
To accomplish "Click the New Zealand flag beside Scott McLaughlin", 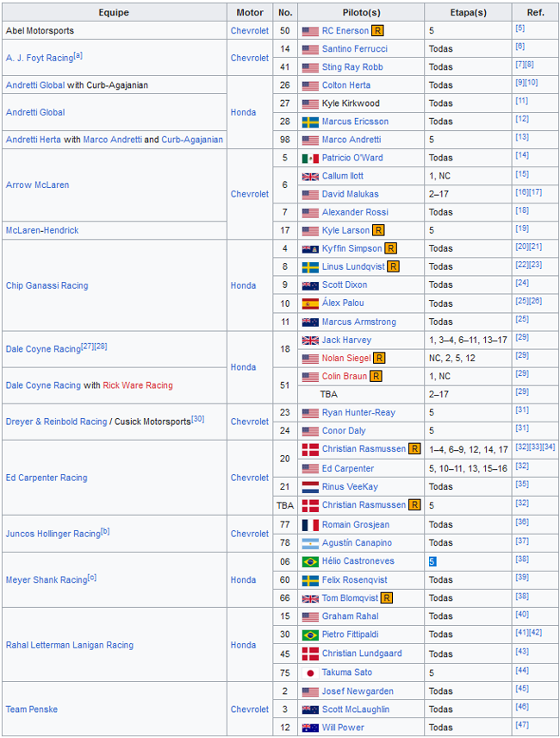I will (x=310, y=710).
